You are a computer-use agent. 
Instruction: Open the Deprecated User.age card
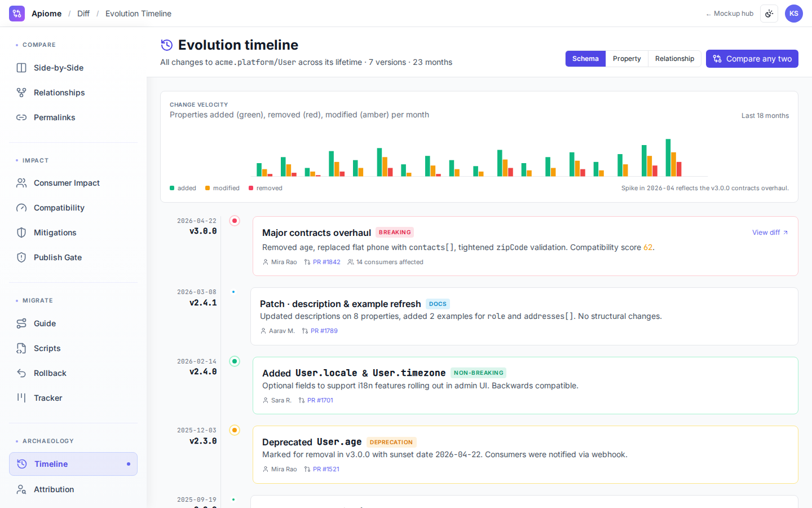[526, 455]
